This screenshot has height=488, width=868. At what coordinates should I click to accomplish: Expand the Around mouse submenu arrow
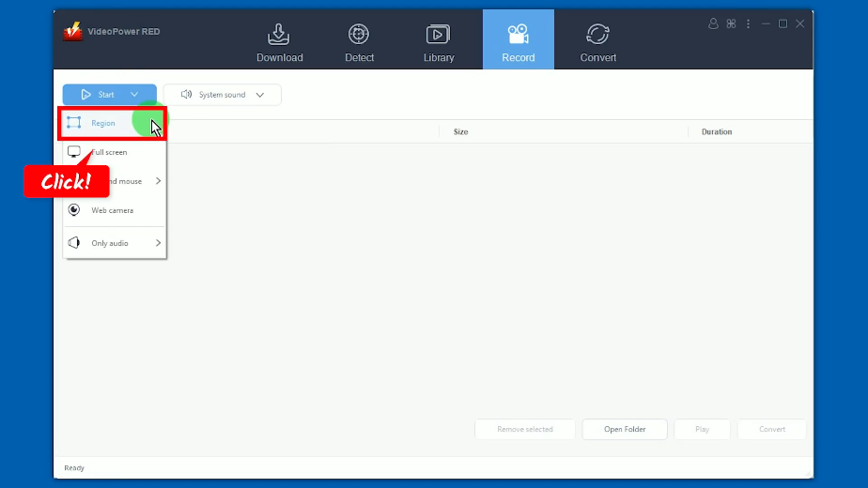click(x=158, y=181)
